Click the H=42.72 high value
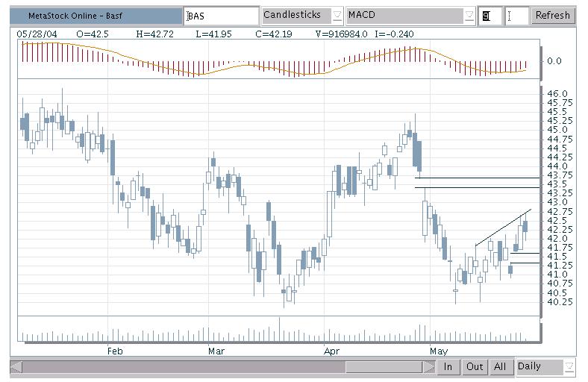 [x=155, y=34]
